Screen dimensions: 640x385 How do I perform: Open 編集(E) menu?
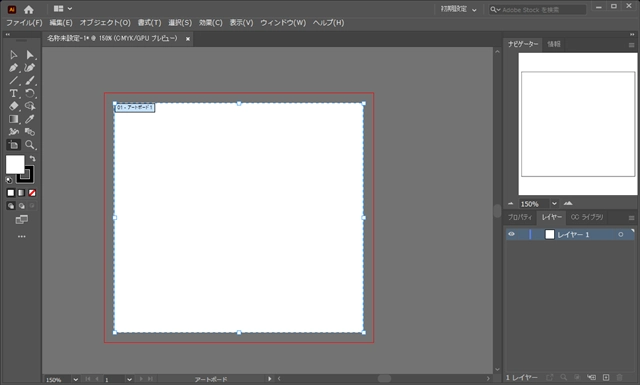pos(61,23)
